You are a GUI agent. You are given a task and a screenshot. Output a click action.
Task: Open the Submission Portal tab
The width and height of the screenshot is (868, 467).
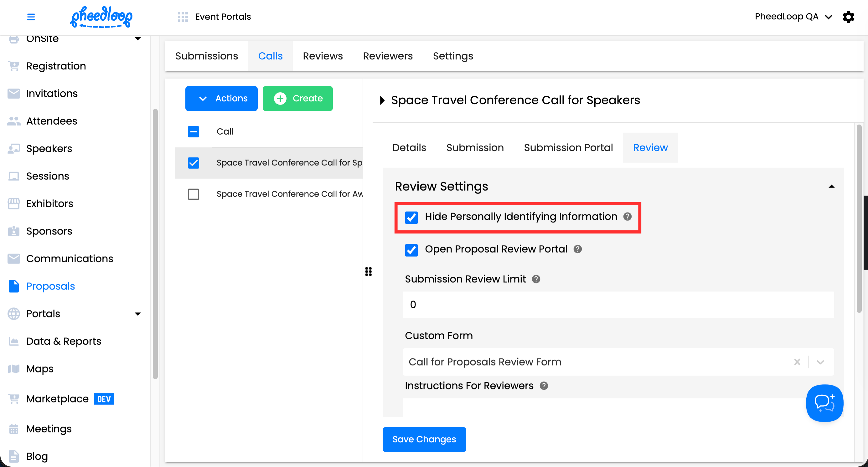click(x=568, y=147)
